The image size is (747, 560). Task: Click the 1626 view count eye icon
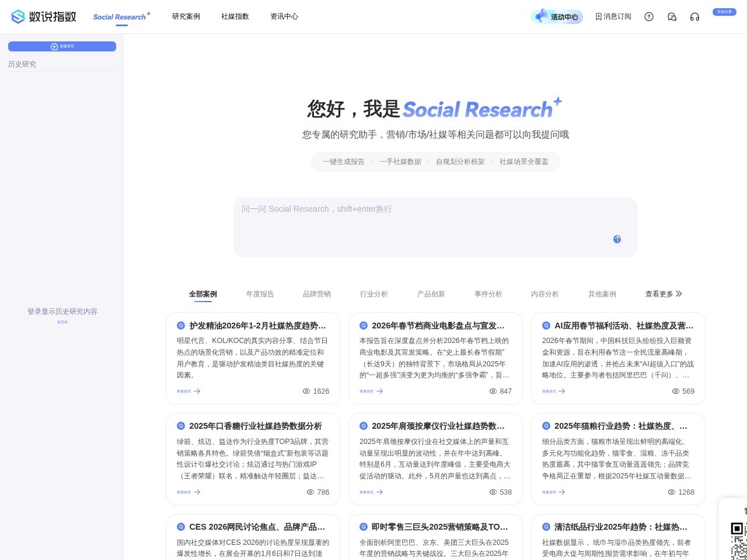(x=306, y=391)
